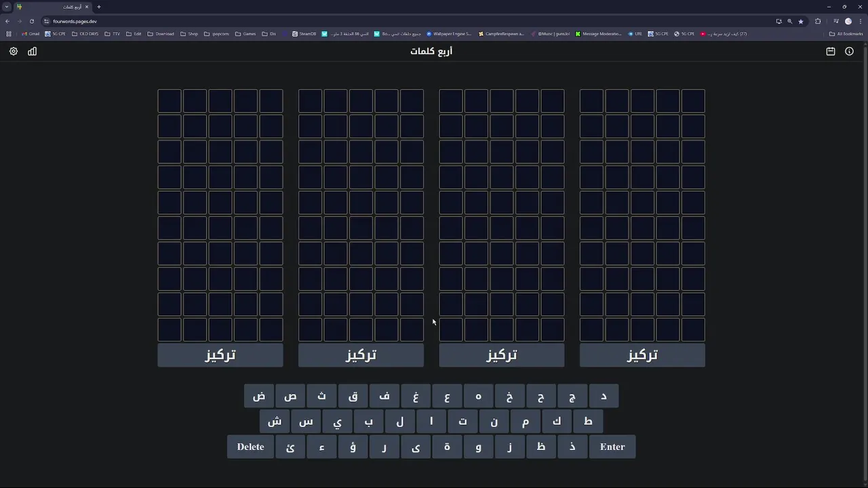
Task: Open the browser extensions puzzle icon
Action: (x=818, y=21)
